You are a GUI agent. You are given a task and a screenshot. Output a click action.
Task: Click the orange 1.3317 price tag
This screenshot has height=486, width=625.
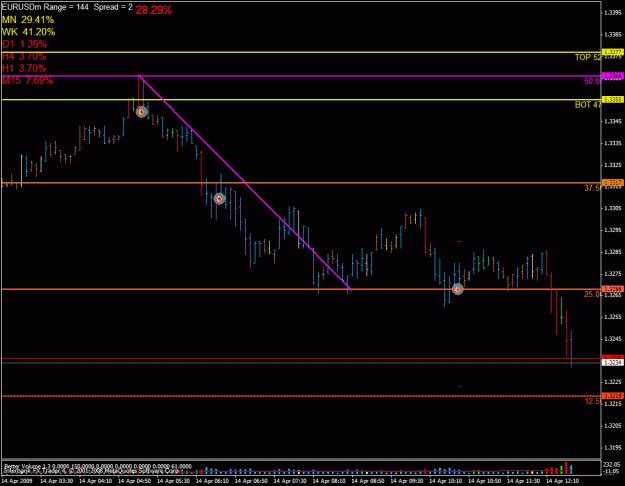pyautogui.click(x=613, y=183)
